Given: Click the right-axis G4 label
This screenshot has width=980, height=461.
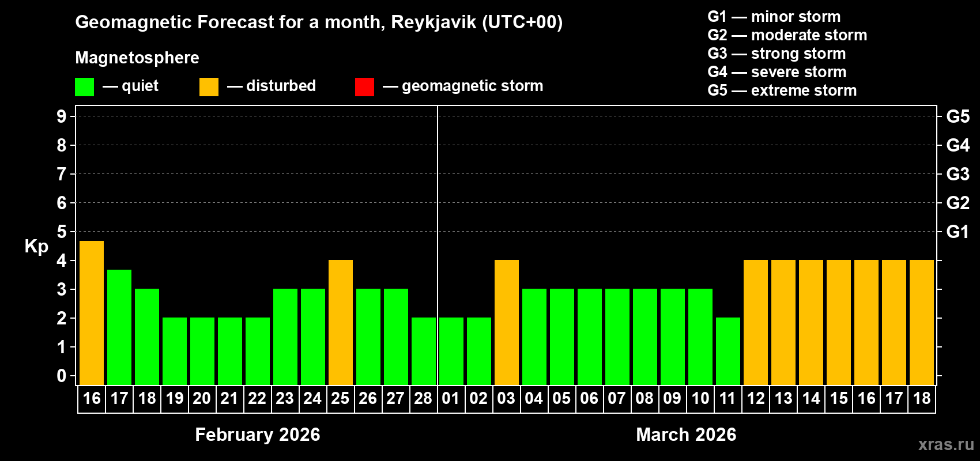Looking at the screenshot, I should click(x=958, y=145).
